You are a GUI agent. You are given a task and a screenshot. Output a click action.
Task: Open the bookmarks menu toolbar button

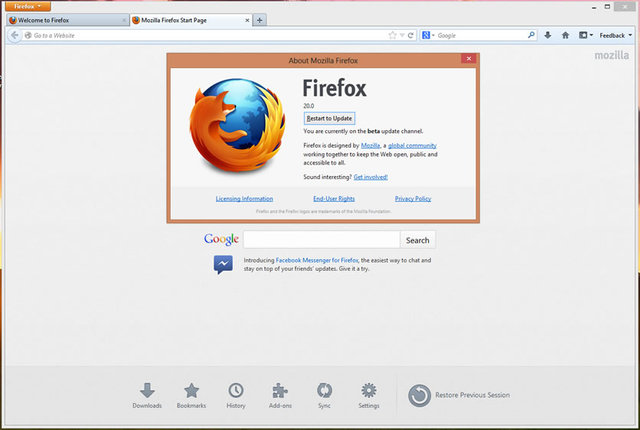[x=586, y=35]
